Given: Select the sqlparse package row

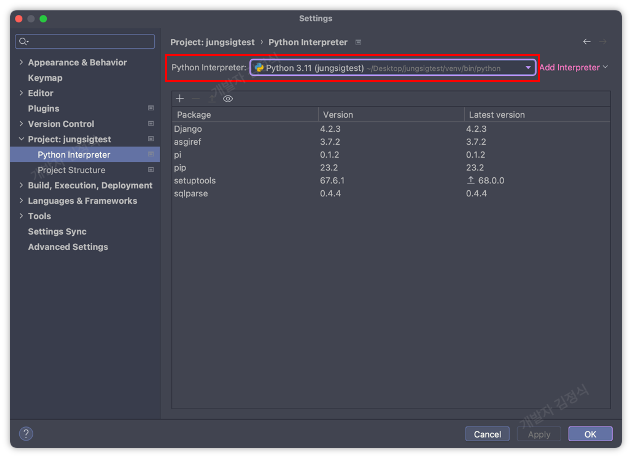Looking at the screenshot, I should (x=391, y=194).
